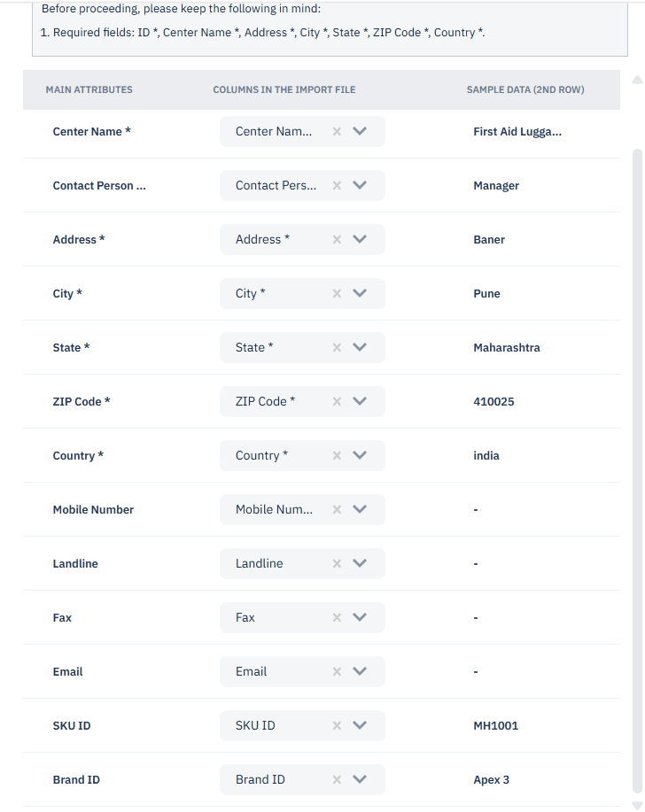
Task: Click the scrollbar up arrow
Action: tap(636, 81)
